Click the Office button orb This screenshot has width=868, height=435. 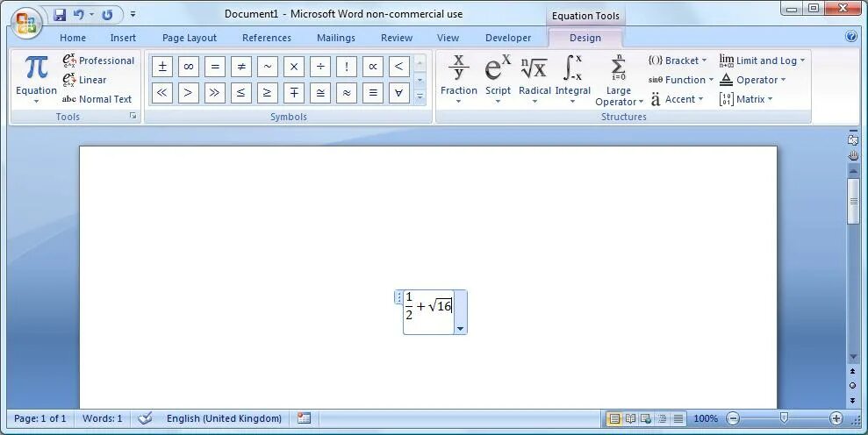[25, 24]
